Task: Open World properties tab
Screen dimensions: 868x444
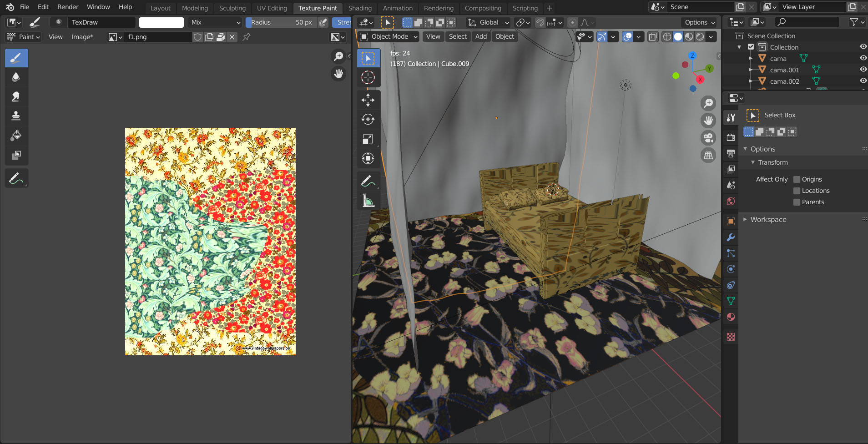Action: 731,201
